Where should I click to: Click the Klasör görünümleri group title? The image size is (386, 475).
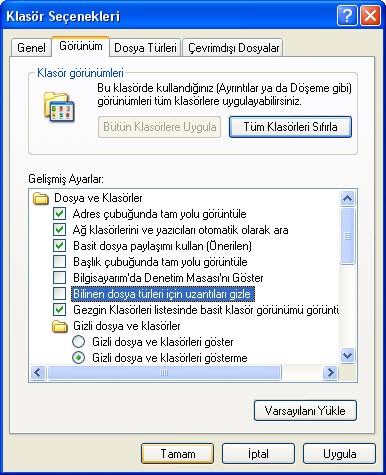coord(80,73)
